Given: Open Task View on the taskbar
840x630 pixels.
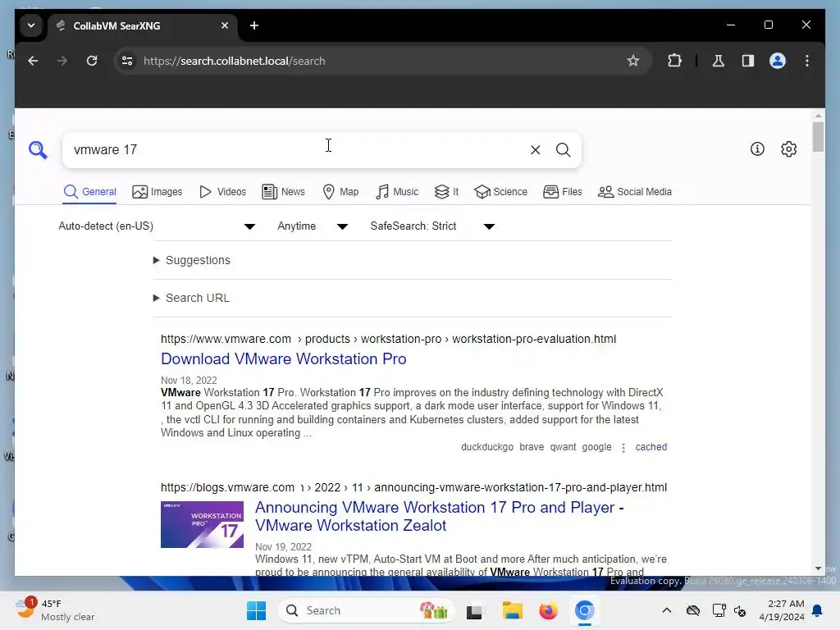Looking at the screenshot, I should [474, 611].
